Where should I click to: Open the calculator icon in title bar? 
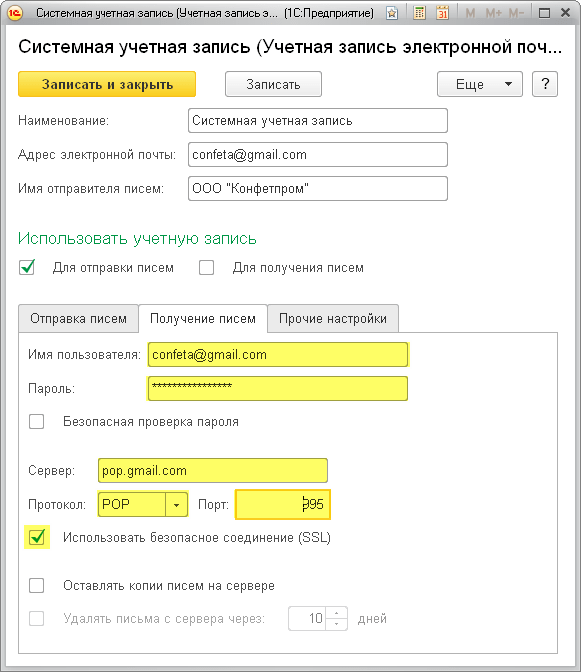coord(419,13)
